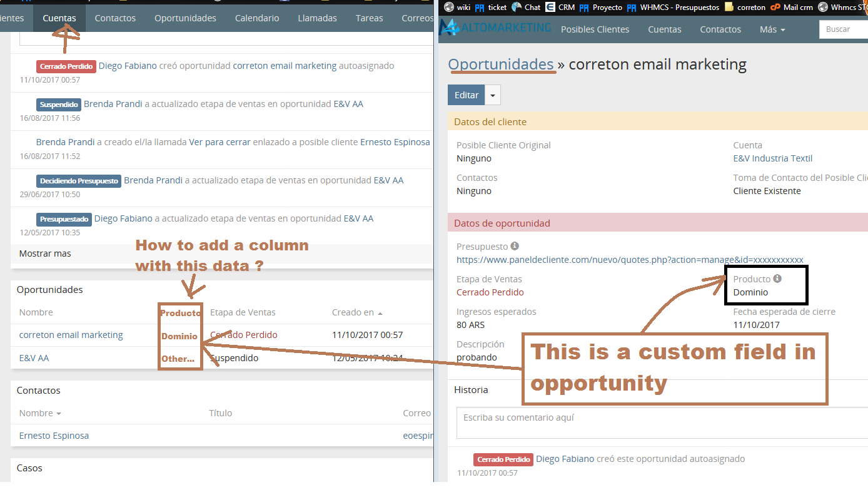This screenshot has height=502, width=868.
Task: Select the 80 ARS expected income value
Action: point(470,325)
